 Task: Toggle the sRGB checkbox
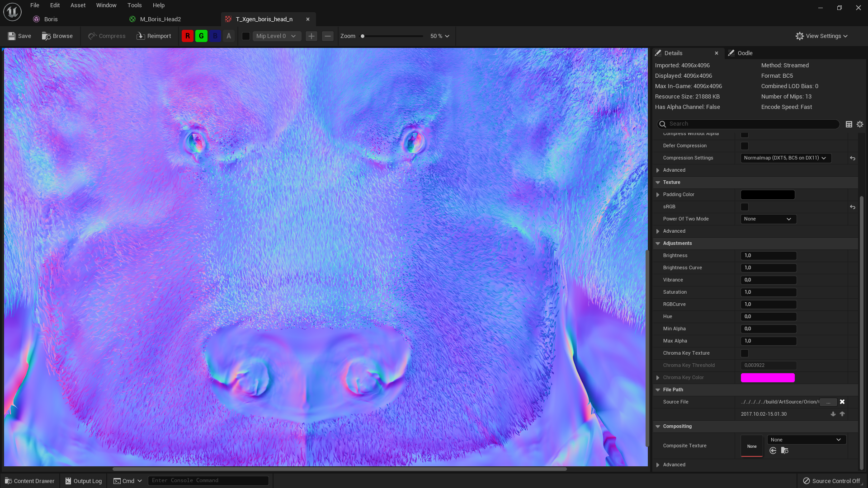click(745, 207)
